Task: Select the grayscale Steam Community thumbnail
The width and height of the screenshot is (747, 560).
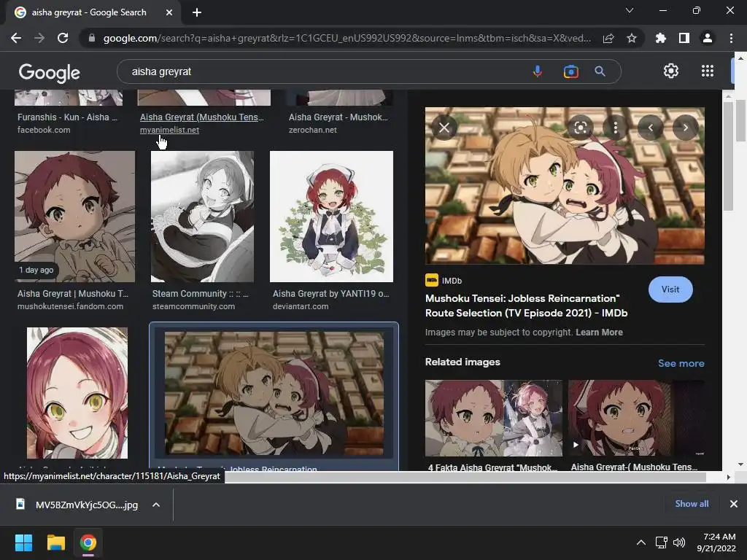Action: tap(203, 217)
